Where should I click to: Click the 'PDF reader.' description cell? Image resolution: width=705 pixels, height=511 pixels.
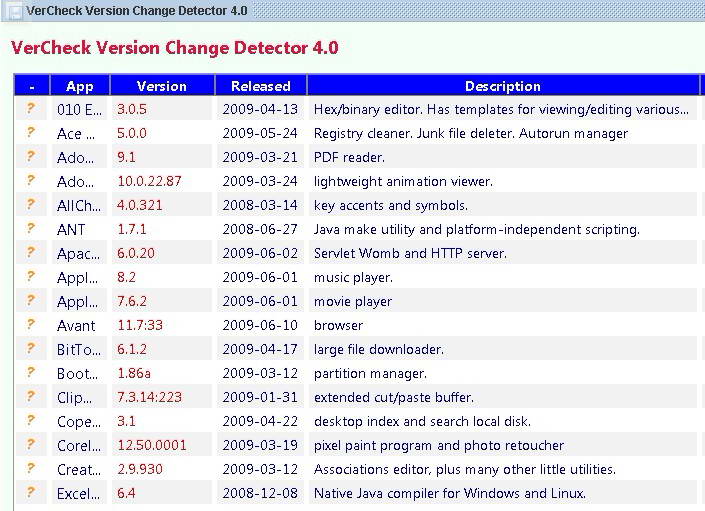click(349, 157)
